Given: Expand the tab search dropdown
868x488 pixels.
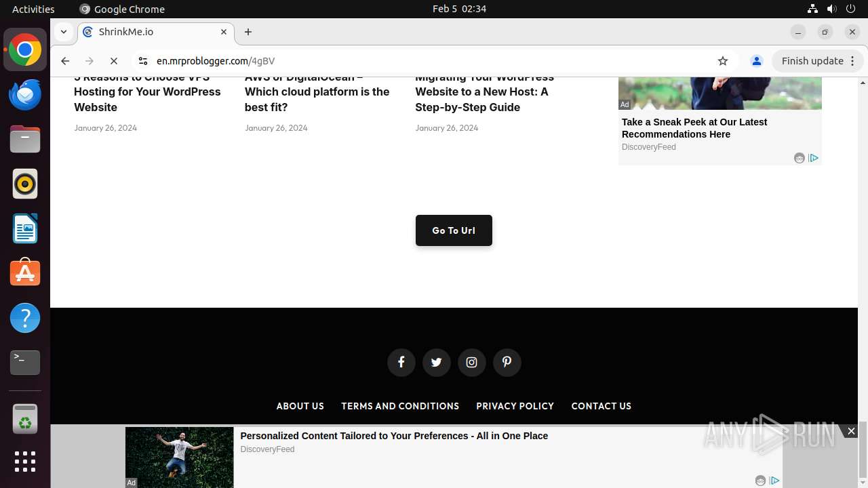Looking at the screenshot, I should (x=63, y=32).
